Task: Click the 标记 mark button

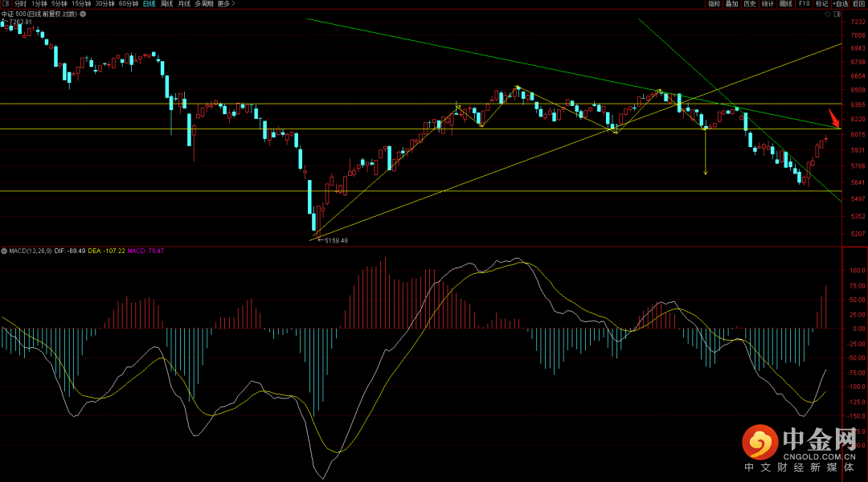Action: tap(821, 4)
